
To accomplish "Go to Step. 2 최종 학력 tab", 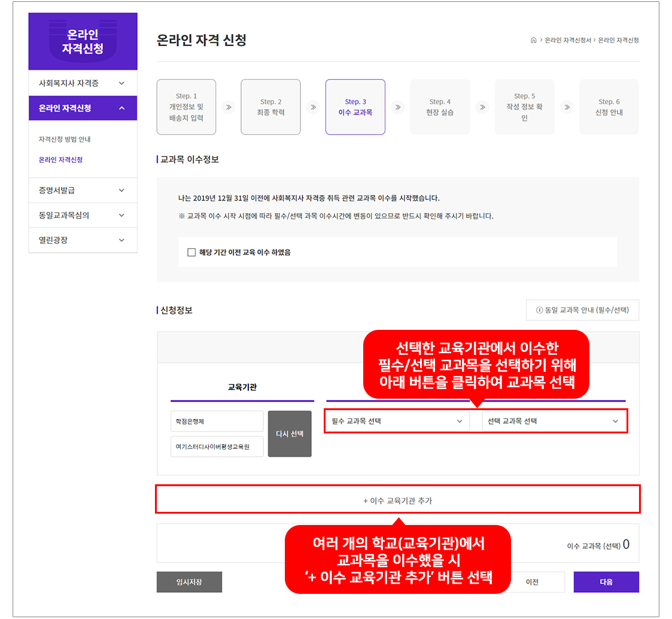I will (270, 107).
